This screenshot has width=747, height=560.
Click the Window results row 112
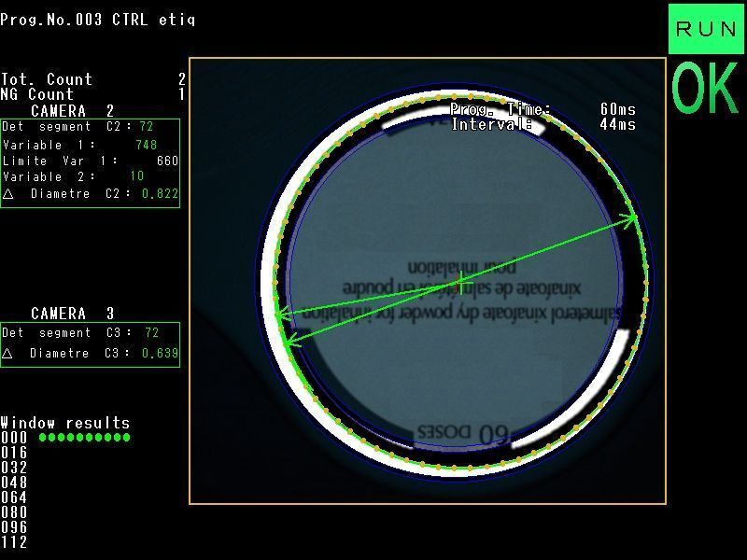click(x=14, y=542)
